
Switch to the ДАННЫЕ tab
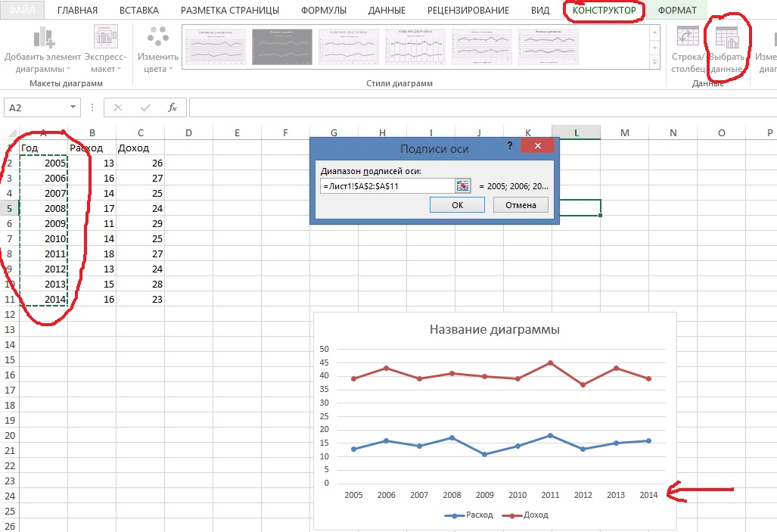click(387, 10)
